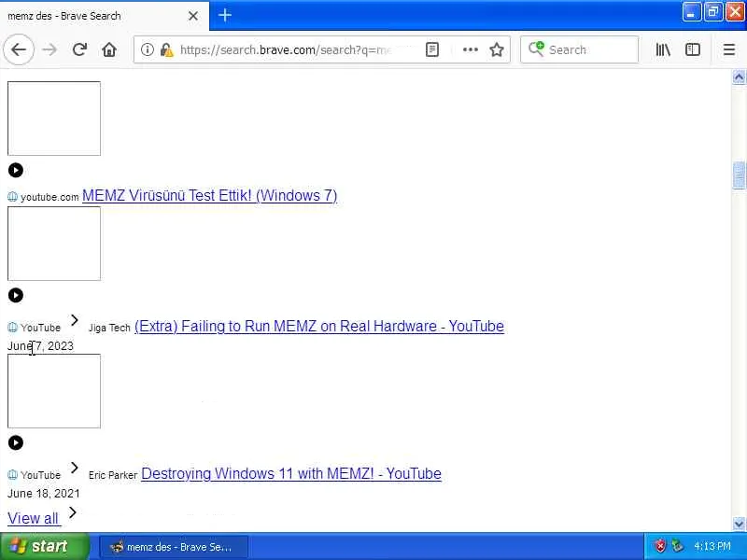Viewport: 747px width, 560px height.
Task: Click the June 18, 2021 date
Action: [43, 494]
